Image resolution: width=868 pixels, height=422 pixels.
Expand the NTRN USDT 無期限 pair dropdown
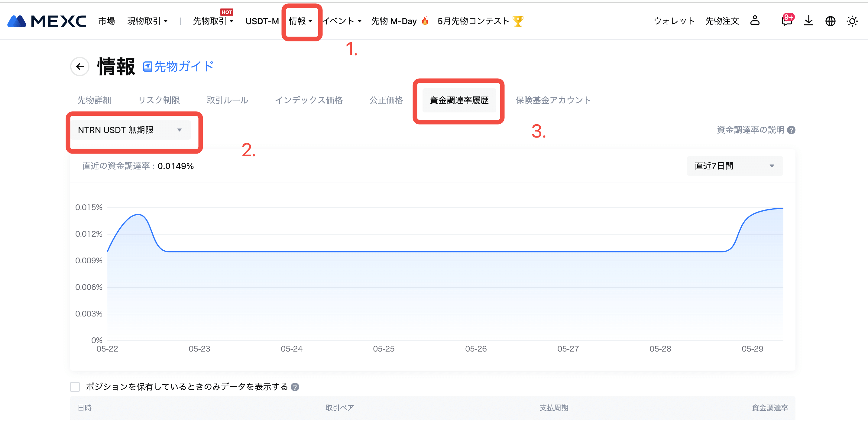pos(130,130)
